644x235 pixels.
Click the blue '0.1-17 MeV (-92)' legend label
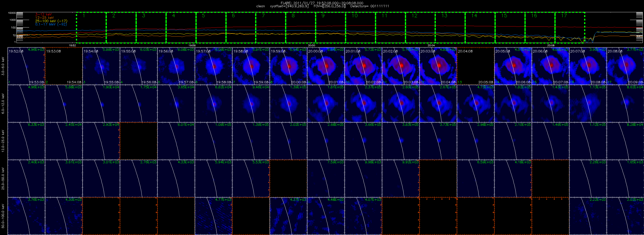point(51,24)
